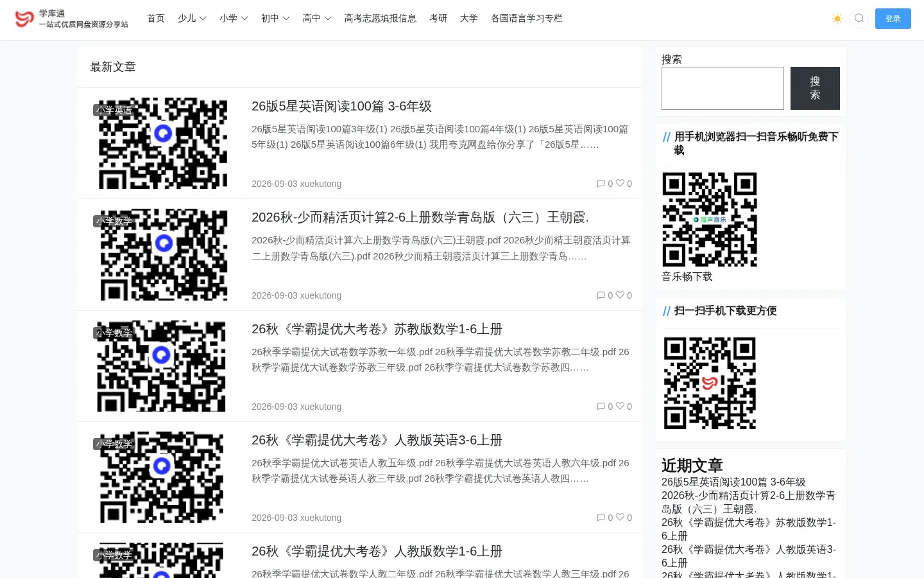
Task: Click comment icon on 26版5星英语阅读 article
Action: 601,184
